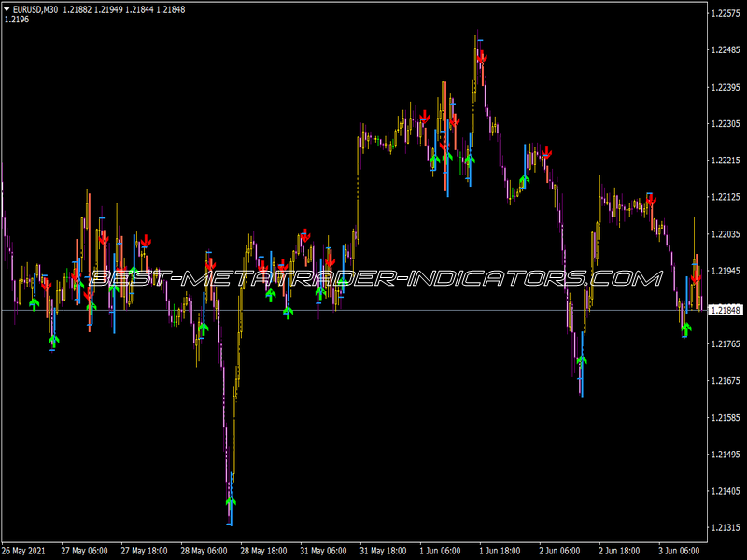Click the red sell arrow near the 1.22125 level on 2 Jun

coord(651,201)
